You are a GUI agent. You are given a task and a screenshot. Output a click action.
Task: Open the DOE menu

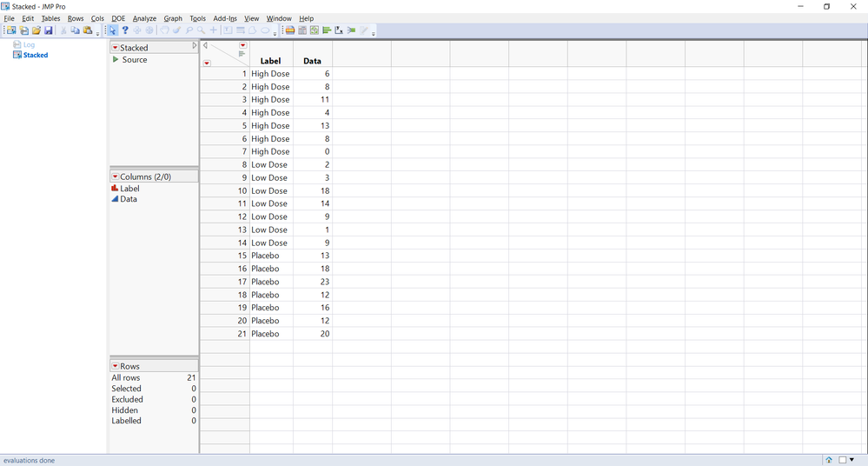coord(118,18)
